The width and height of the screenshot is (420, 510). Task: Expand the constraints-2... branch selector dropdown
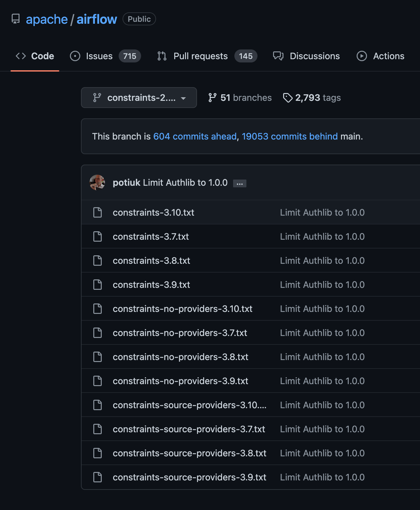click(x=139, y=98)
